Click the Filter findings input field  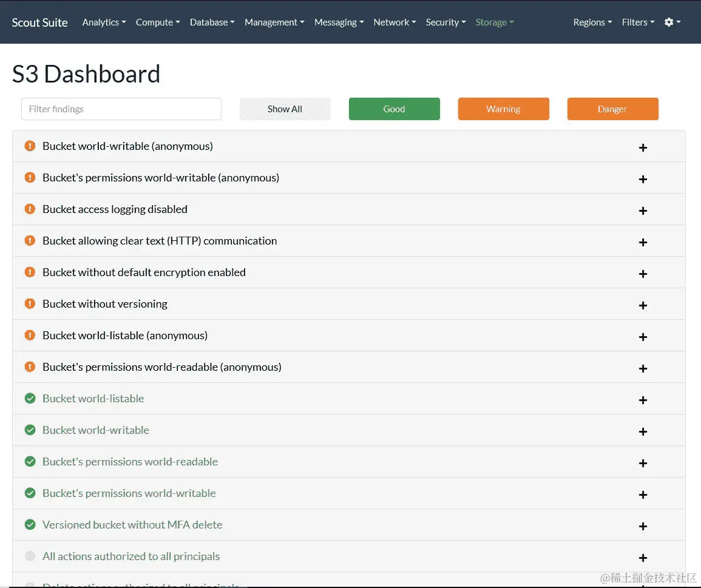121,109
